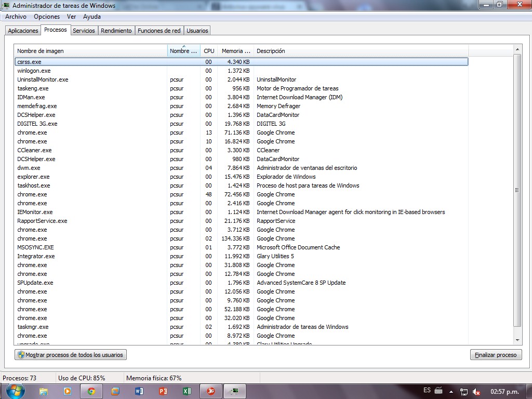Select the taskhost.exe process
Screen dimensions: 532x399
[241, 185]
